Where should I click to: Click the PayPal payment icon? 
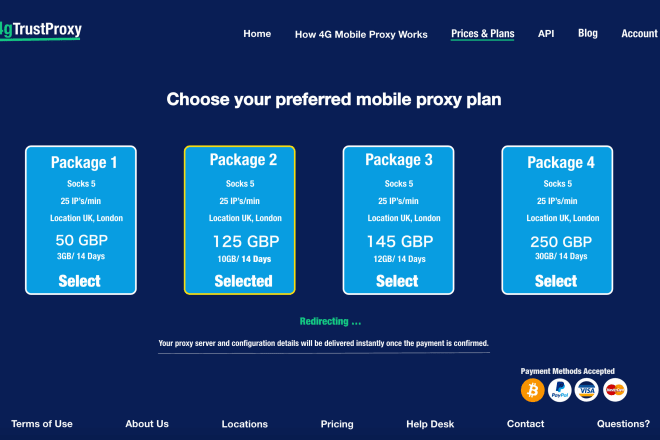pyautogui.click(x=559, y=390)
